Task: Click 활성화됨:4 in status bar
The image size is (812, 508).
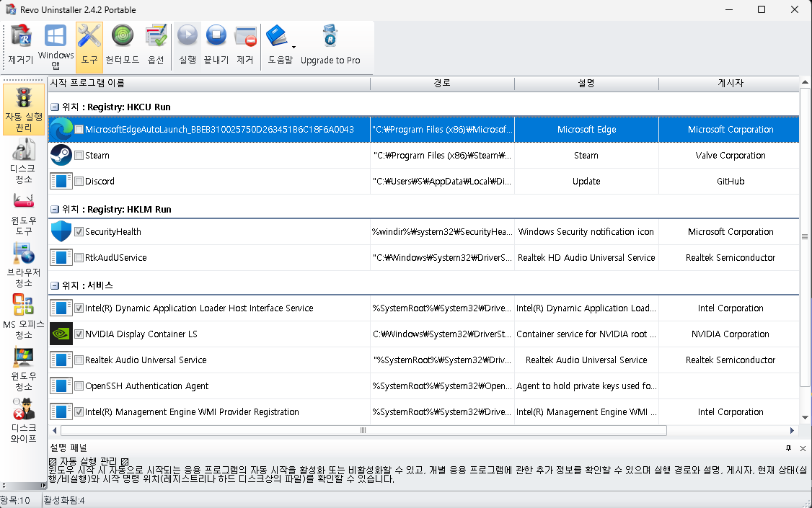Action: pyautogui.click(x=64, y=501)
